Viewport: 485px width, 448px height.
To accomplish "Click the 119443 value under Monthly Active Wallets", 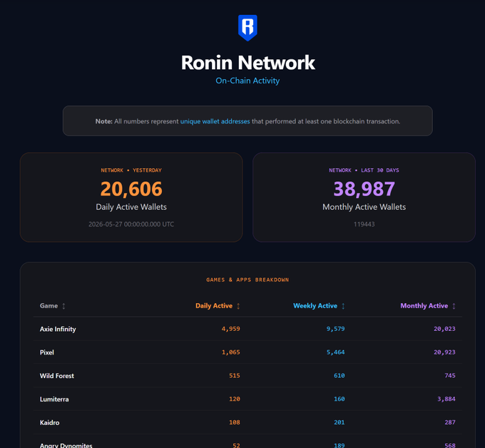I will [364, 224].
